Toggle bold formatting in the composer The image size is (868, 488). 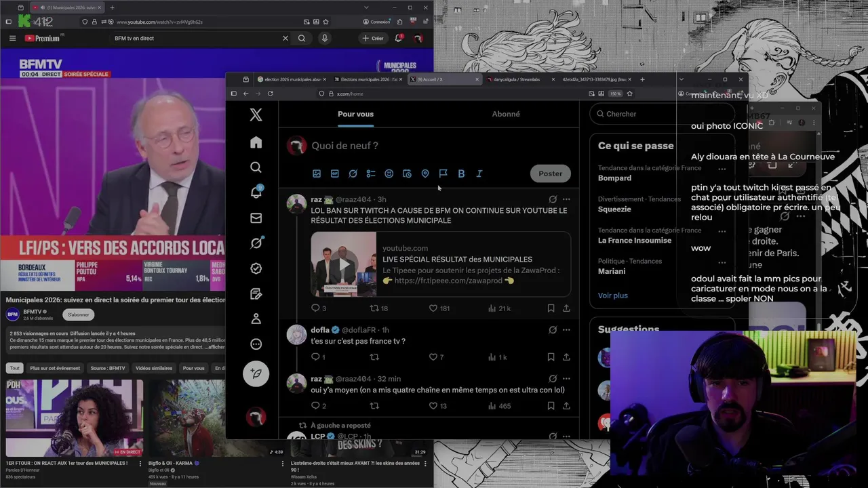tap(461, 174)
